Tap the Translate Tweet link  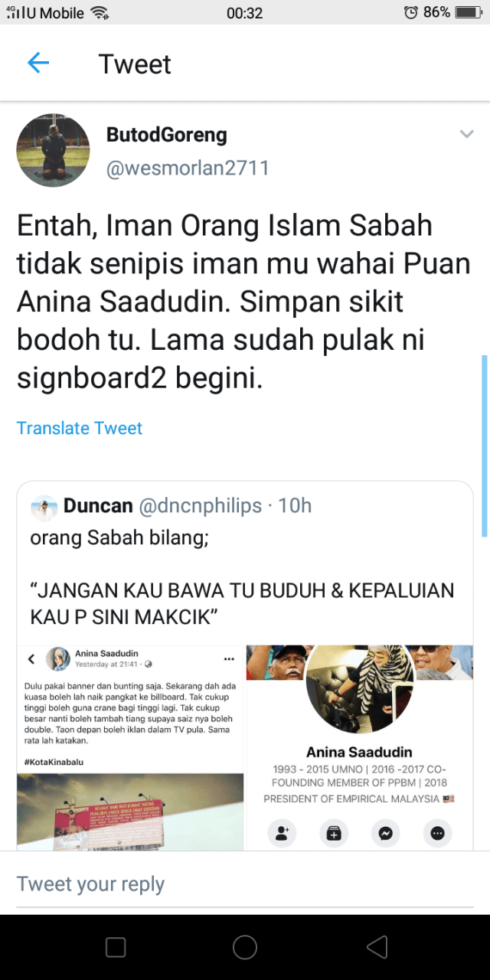[x=80, y=428]
